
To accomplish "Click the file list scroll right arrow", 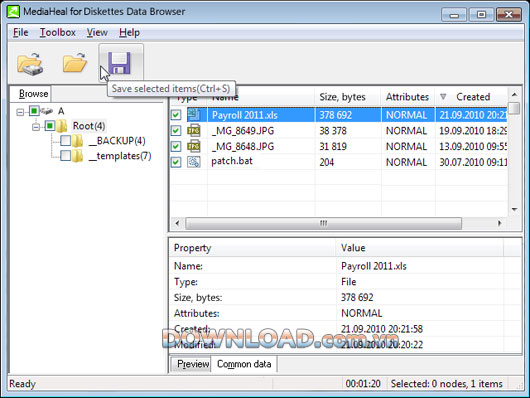I will point(500,223).
